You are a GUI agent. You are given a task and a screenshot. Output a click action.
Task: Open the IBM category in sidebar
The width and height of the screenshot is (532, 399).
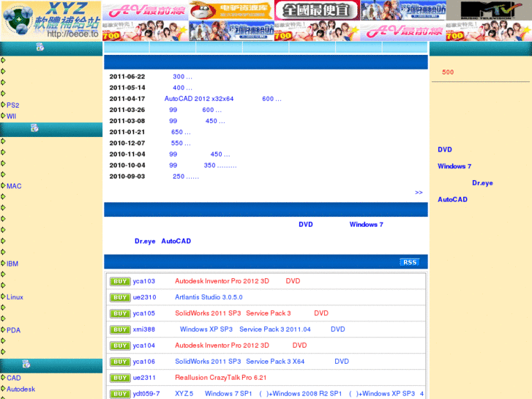pos(12,264)
